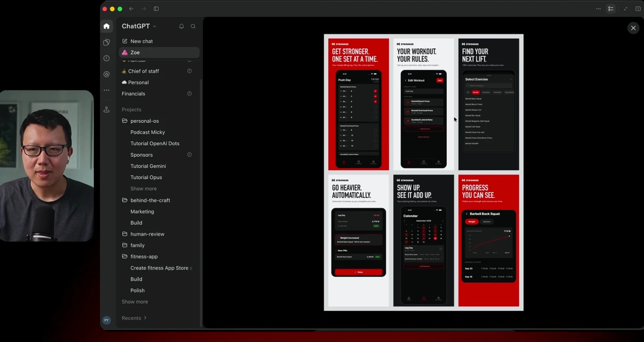Open the @ mentions icon in left rail
644x342 pixels.
coord(106,74)
